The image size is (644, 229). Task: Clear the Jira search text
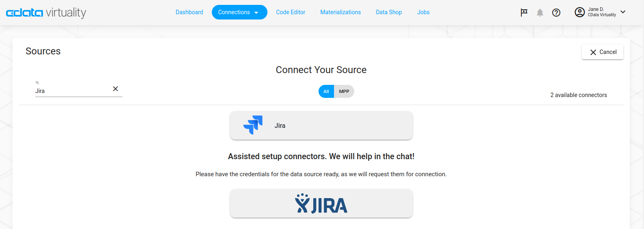116,89
